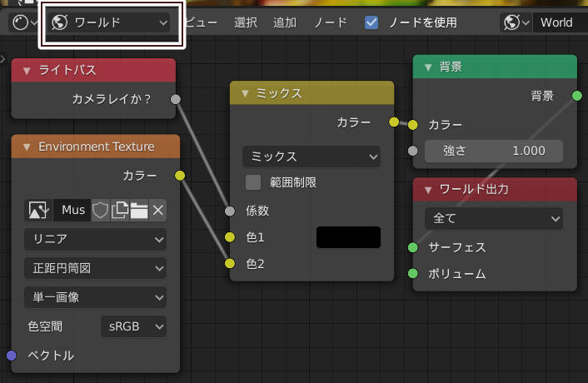Screen dimensions: 588x383
Task: Click the ミックス カラー output socket
Action: click(394, 122)
